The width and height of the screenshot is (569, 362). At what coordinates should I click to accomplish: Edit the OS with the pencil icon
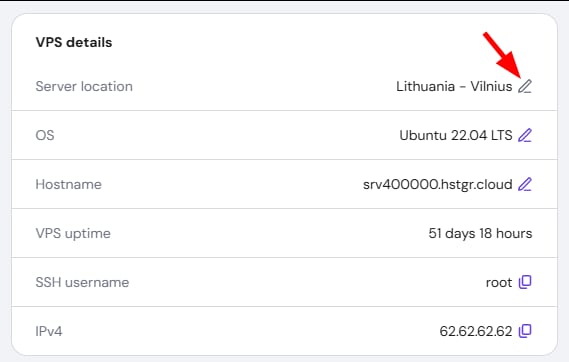[x=525, y=135]
